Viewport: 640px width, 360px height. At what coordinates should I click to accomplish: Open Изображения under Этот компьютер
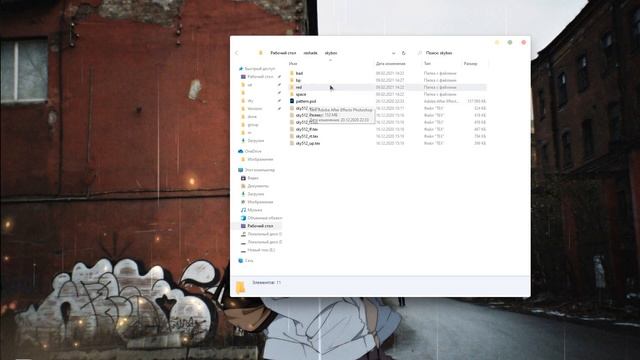tap(260, 202)
